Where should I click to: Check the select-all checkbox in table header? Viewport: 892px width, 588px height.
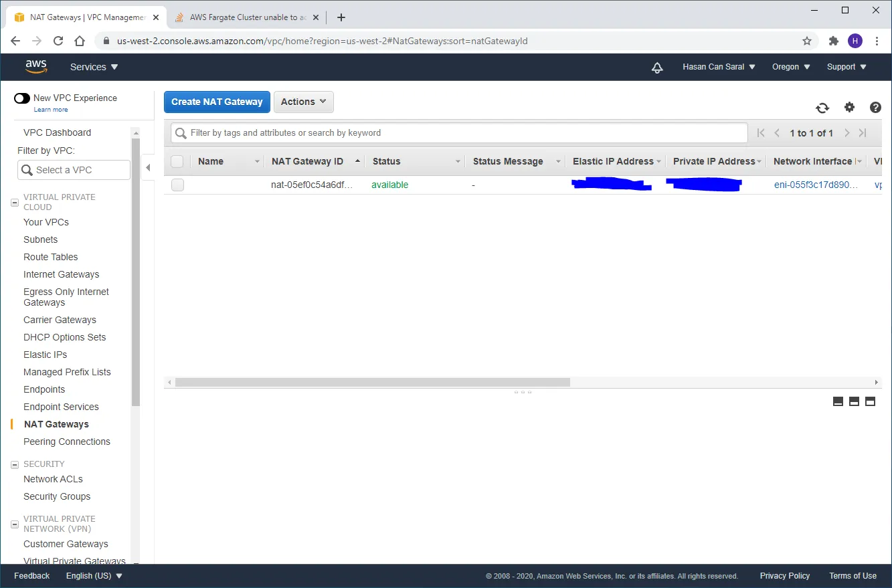[x=177, y=161]
